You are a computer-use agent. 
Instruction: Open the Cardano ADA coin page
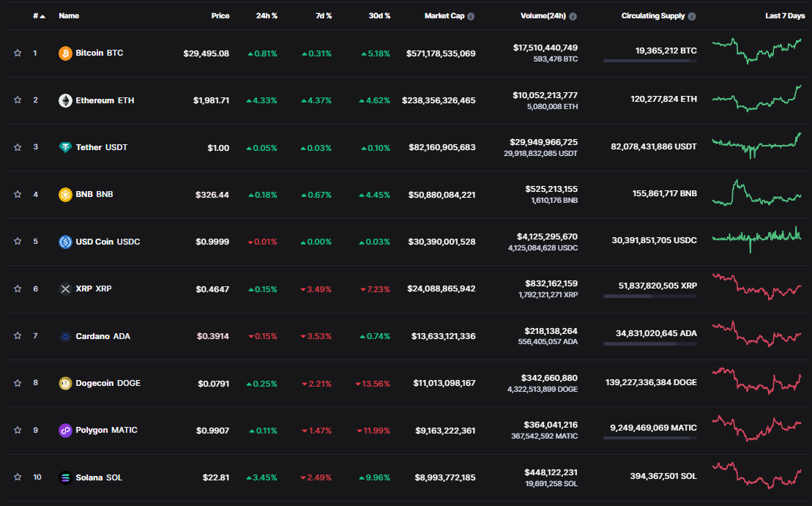coord(103,337)
